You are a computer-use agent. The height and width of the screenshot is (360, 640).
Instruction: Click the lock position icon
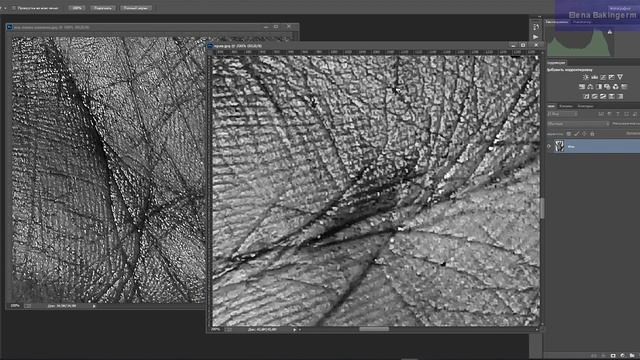click(x=584, y=133)
